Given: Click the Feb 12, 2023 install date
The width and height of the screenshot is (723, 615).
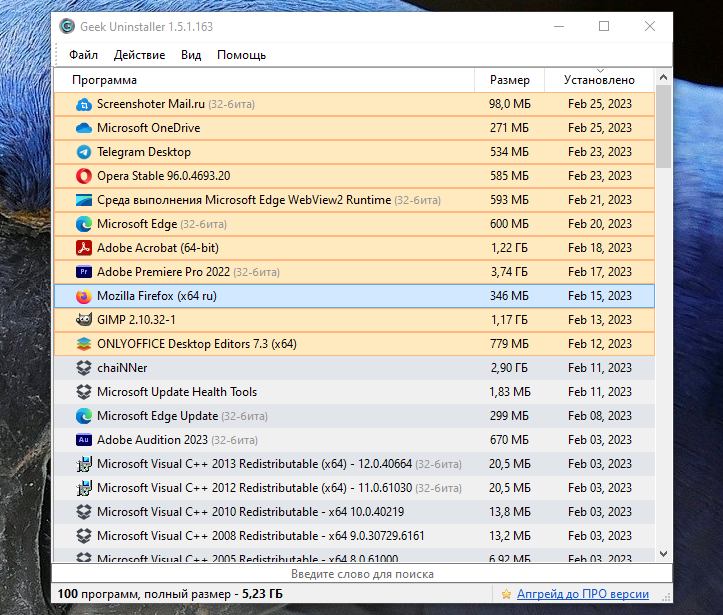Looking at the screenshot, I should click(x=600, y=344).
